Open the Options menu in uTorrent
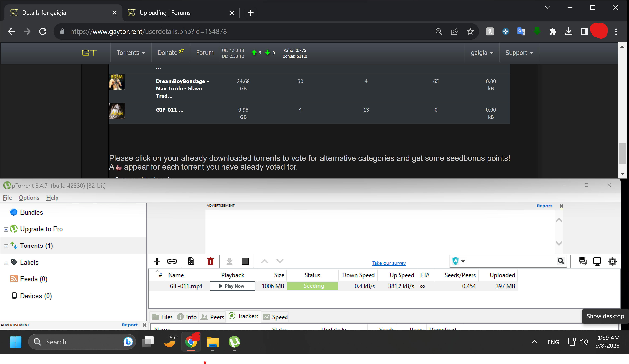 (x=29, y=198)
